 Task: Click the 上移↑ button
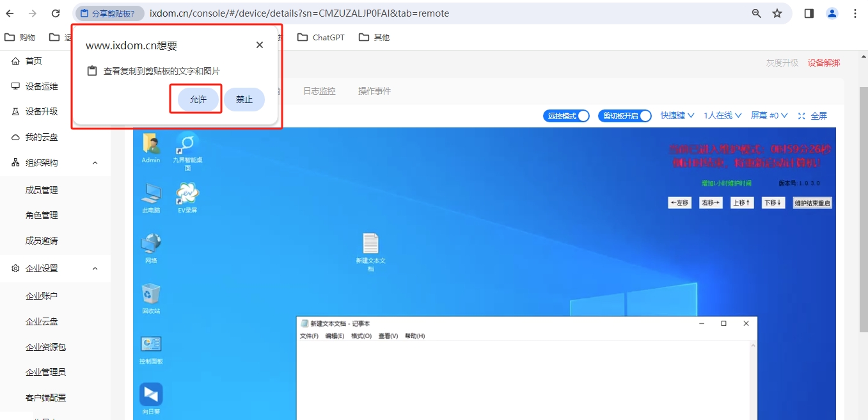pyautogui.click(x=742, y=203)
